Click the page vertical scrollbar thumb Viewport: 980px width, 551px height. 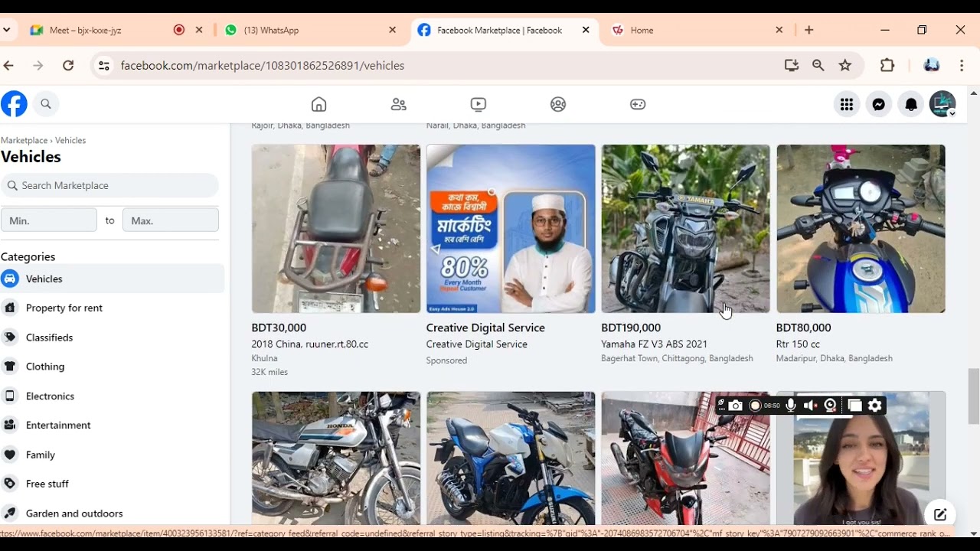coord(974,396)
